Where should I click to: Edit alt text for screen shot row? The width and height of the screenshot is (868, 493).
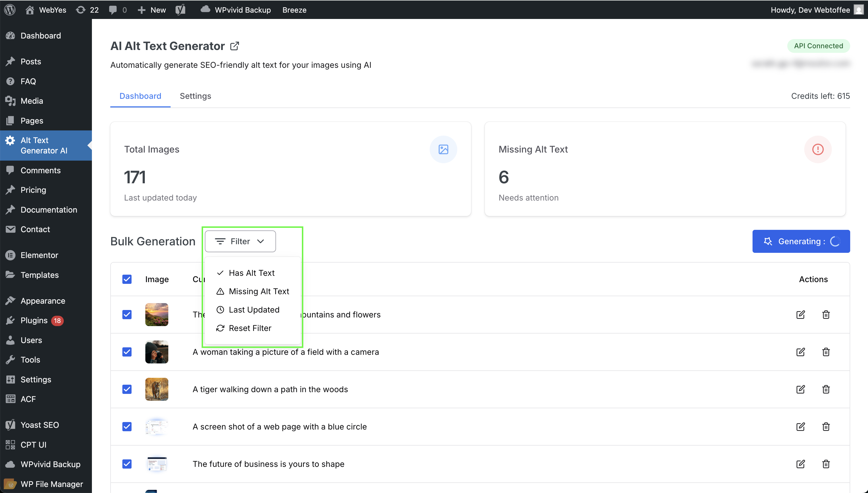point(800,427)
